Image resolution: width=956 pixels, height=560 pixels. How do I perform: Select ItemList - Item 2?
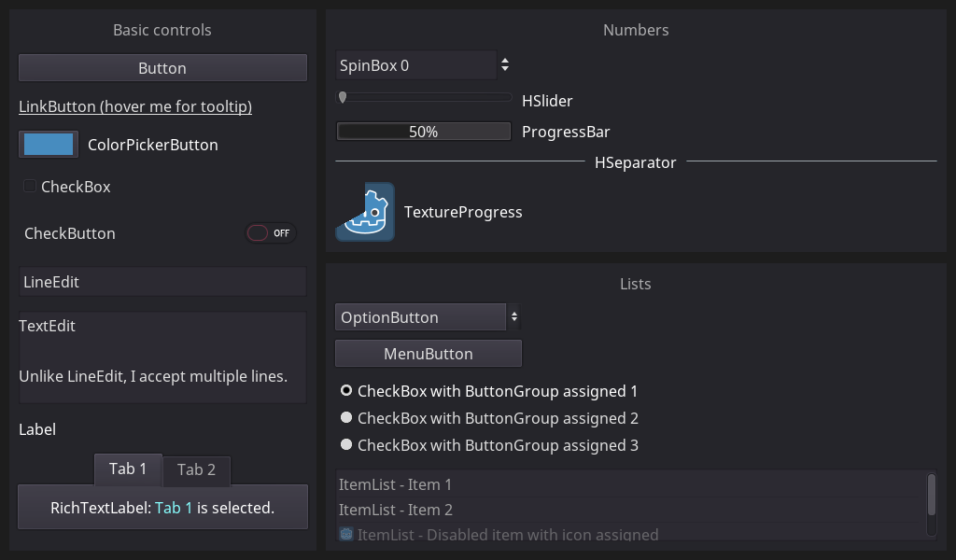click(628, 510)
